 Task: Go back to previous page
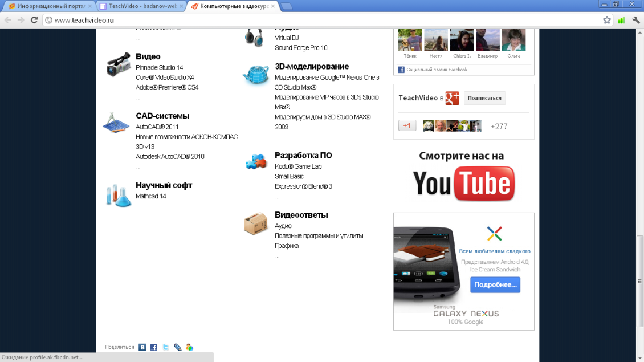point(8,20)
